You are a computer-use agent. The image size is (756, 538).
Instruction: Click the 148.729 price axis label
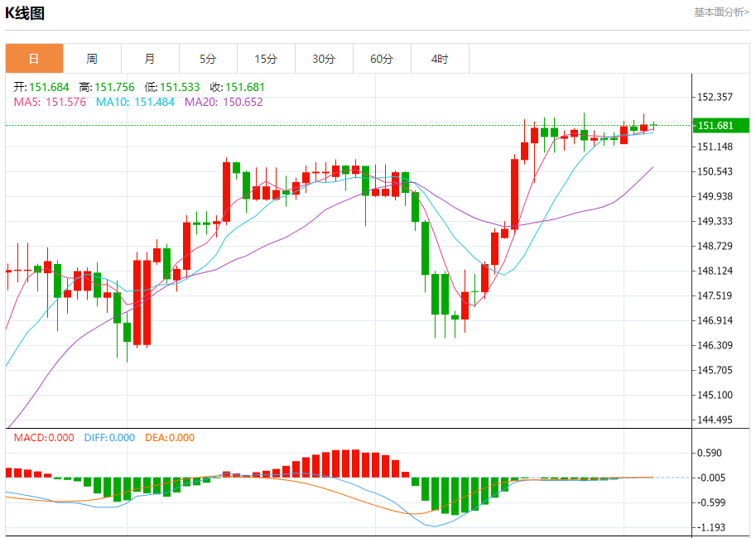click(x=715, y=246)
